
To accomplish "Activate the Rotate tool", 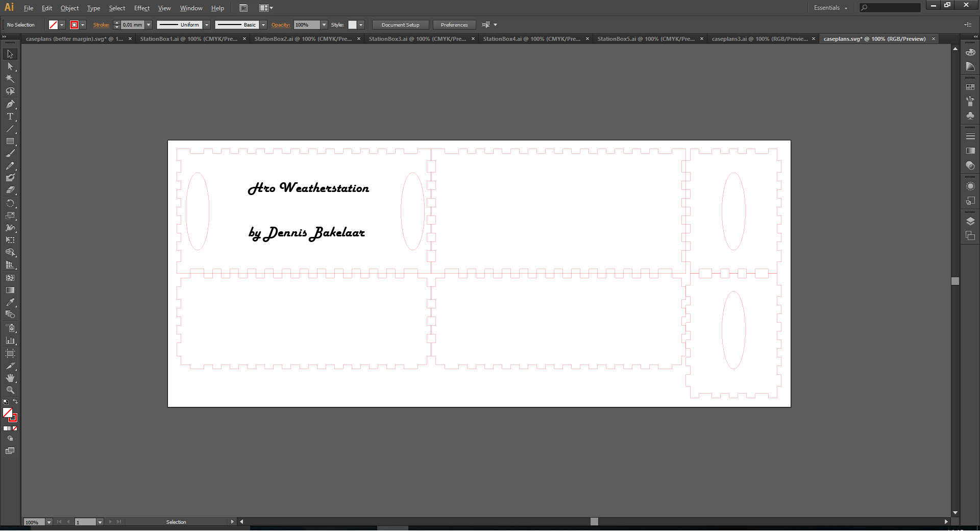I will tap(10, 203).
